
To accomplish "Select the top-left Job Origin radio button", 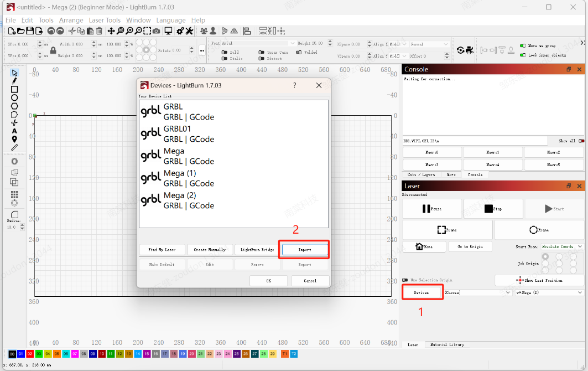I will (x=545, y=256).
